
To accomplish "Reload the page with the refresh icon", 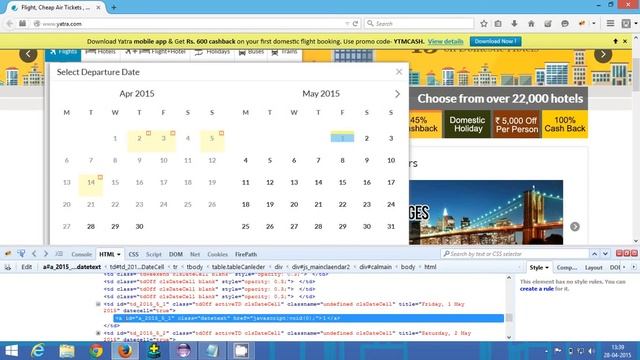I will [x=356, y=24].
